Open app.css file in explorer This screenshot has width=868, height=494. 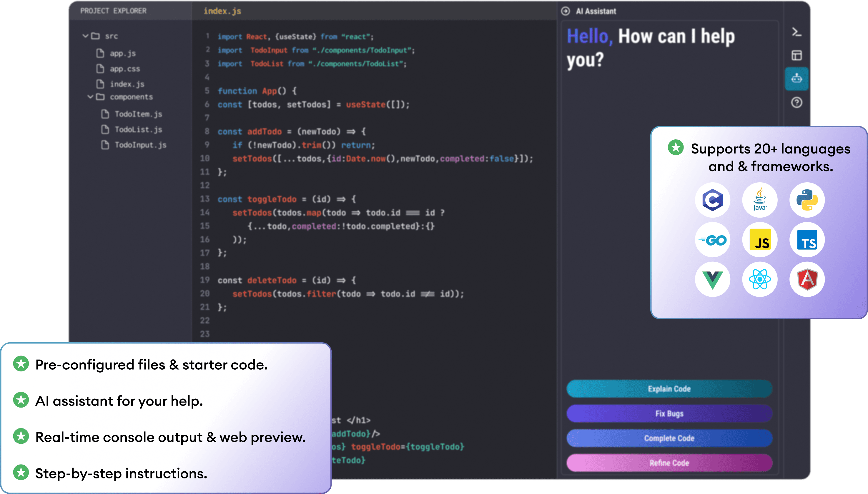coord(124,69)
